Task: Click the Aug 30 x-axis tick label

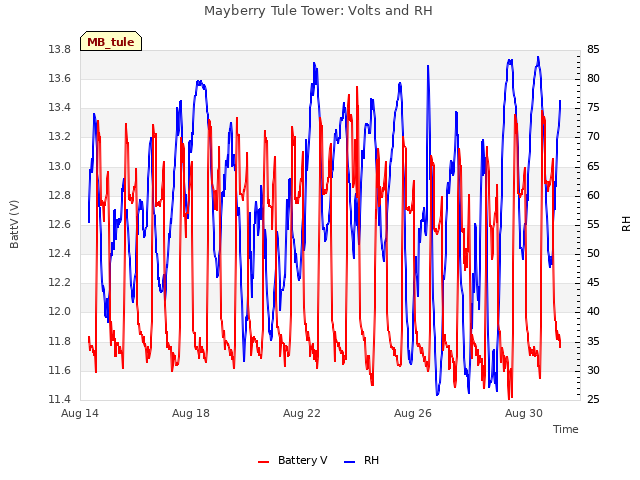Action: tap(524, 413)
